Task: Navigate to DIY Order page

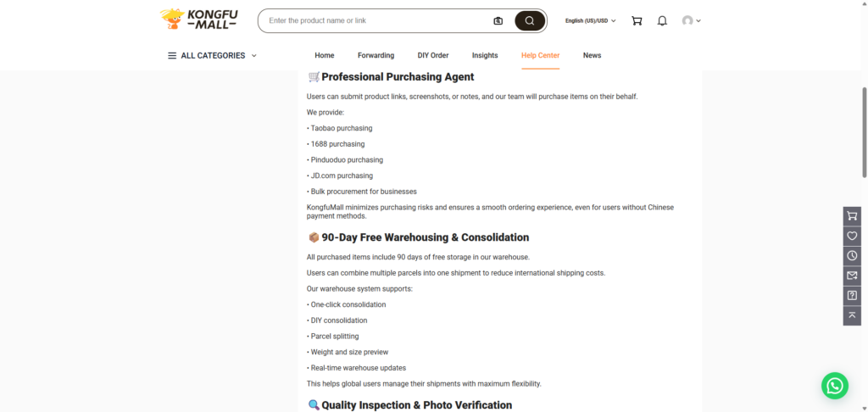Action: 433,56
